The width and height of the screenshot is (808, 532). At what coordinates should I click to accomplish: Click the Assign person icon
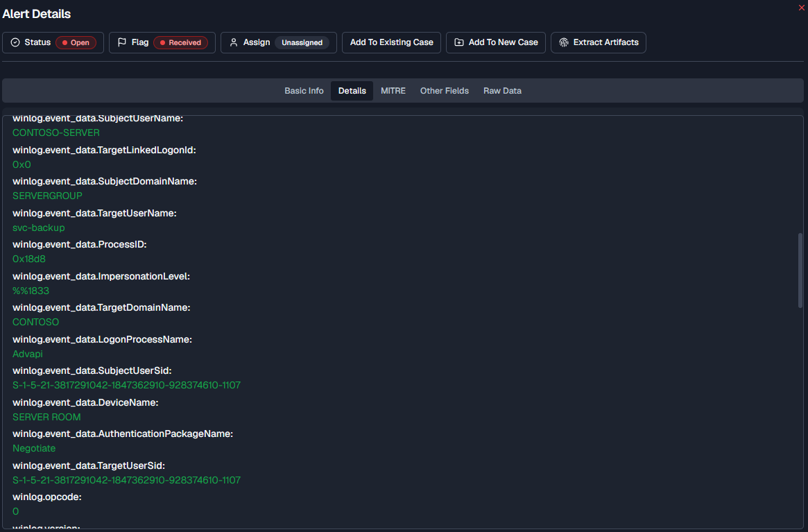pos(234,42)
